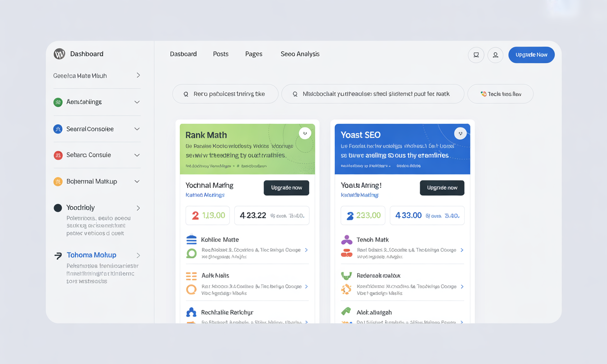The image size is (607, 364).
Task: Open the Seoo Analysis tab
Action: pos(300,54)
